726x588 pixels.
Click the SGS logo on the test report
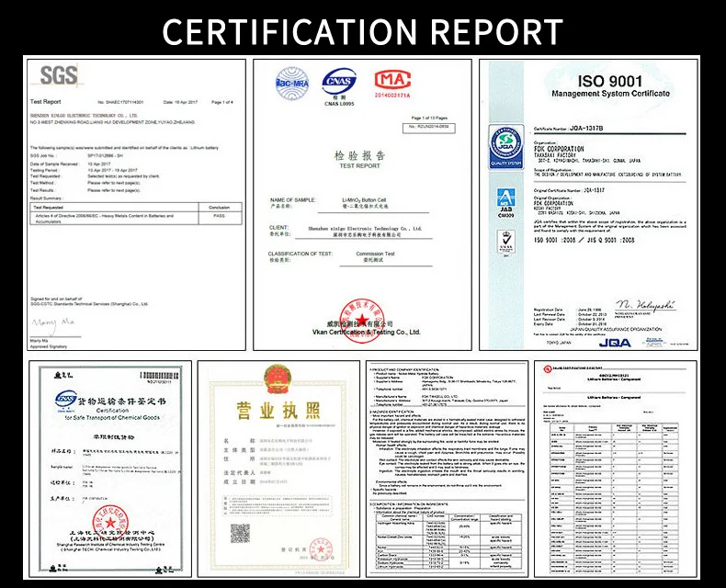pyautogui.click(x=58, y=75)
